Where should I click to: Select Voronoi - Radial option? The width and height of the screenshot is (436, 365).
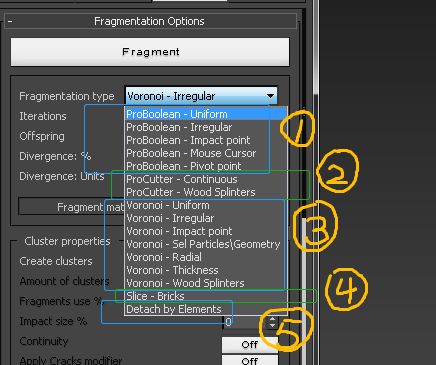coord(206,257)
